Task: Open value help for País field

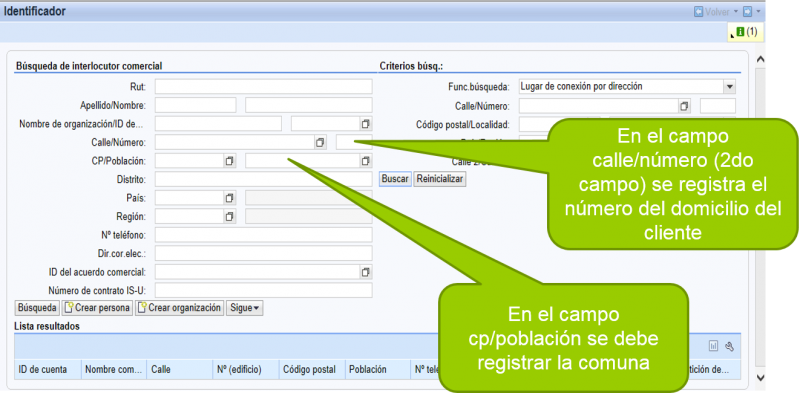Action: pyautogui.click(x=230, y=198)
